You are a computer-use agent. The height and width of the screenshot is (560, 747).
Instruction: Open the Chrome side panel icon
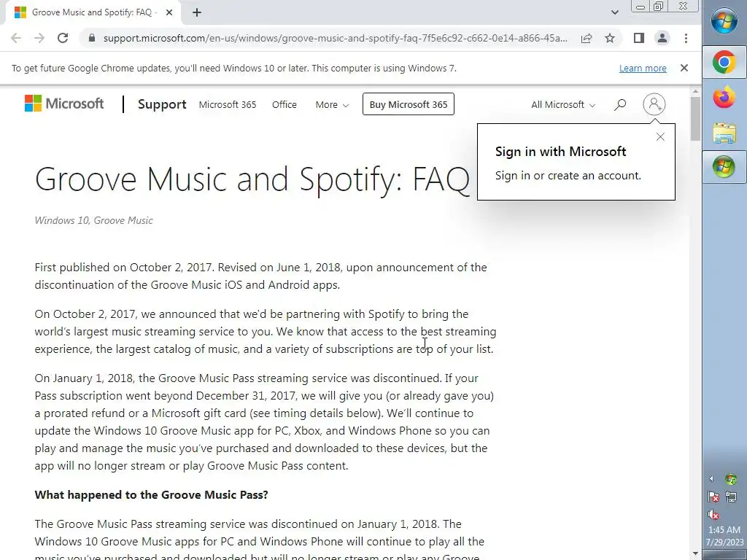(639, 38)
